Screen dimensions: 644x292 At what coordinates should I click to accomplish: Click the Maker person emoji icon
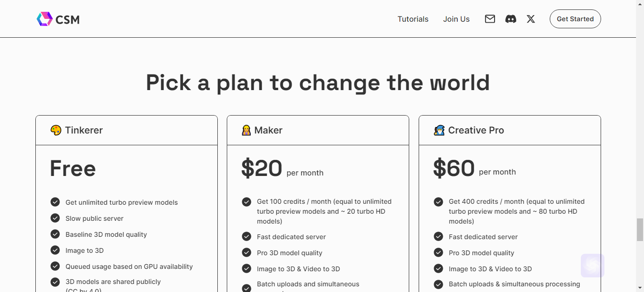(x=246, y=130)
